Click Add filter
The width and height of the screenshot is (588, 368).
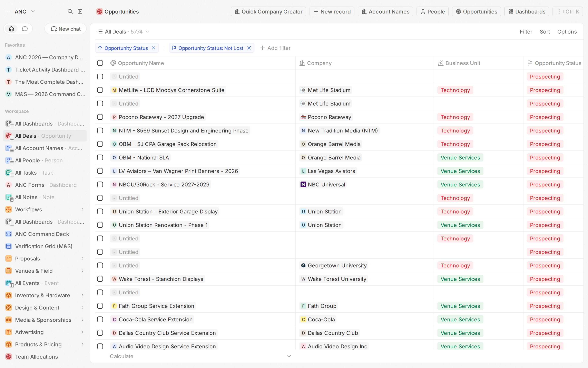click(275, 48)
